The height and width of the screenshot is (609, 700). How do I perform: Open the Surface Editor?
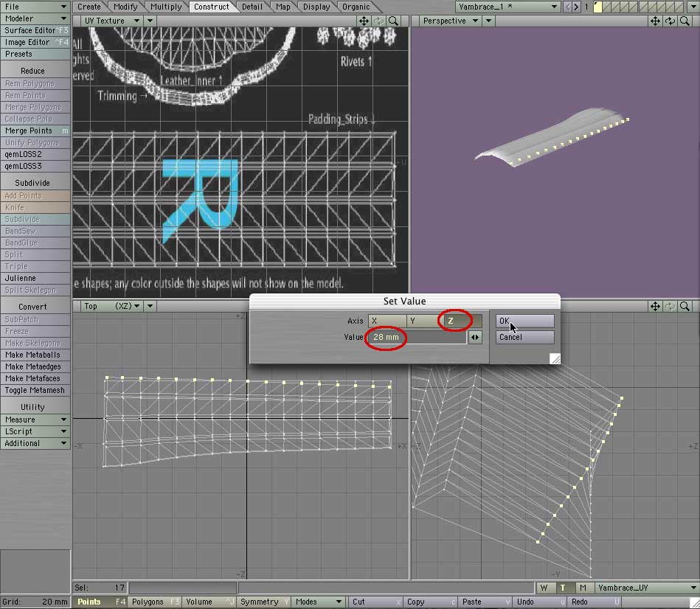pos(35,30)
